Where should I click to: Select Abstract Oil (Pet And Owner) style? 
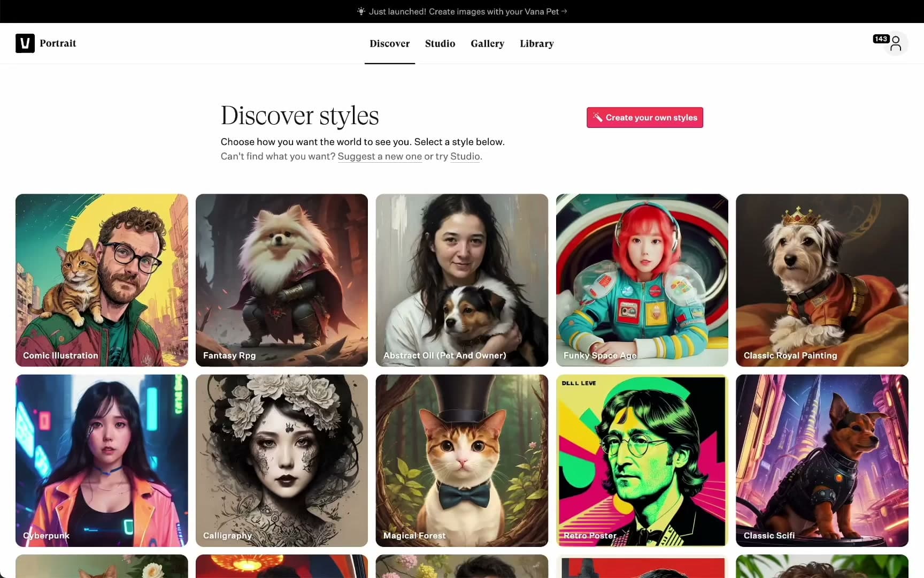click(x=462, y=280)
